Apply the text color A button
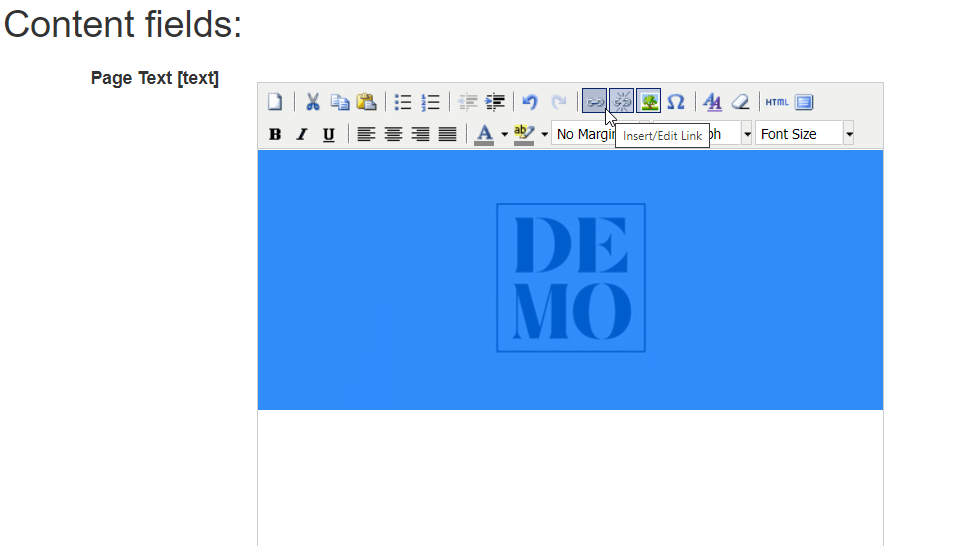976x546 pixels. pyautogui.click(x=484, y=134)
